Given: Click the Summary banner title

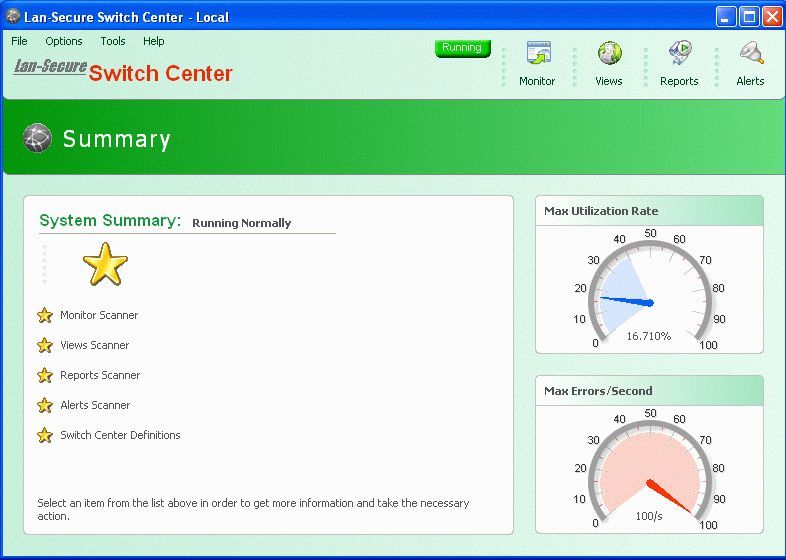Looking at the screenshot, I should [x=116, y=139].
